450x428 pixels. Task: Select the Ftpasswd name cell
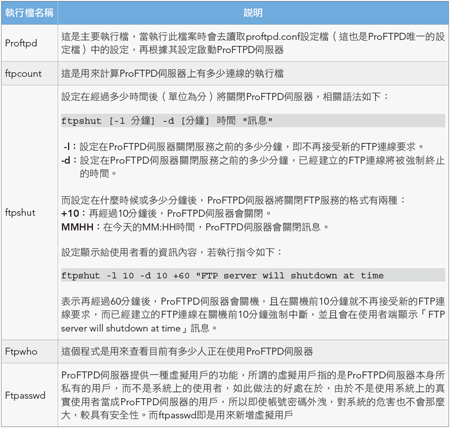click(x=29, y=395)
